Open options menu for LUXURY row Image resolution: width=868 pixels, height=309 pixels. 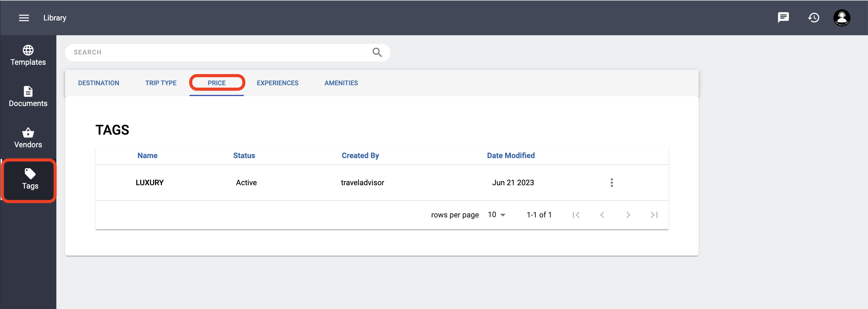[612, 183]
